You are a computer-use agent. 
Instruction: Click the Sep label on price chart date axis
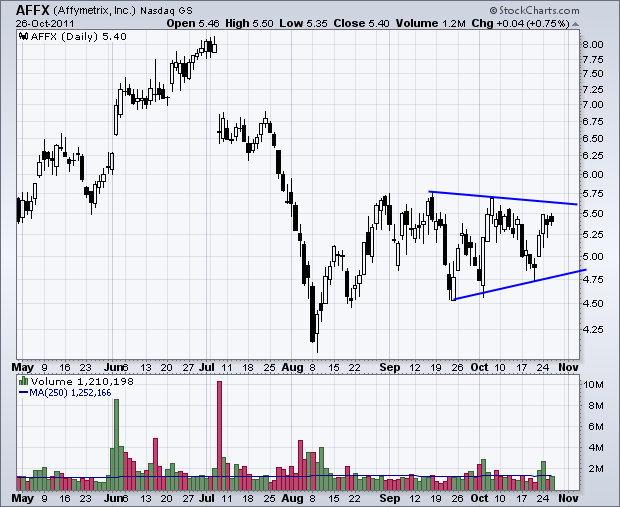coord(390,367)
